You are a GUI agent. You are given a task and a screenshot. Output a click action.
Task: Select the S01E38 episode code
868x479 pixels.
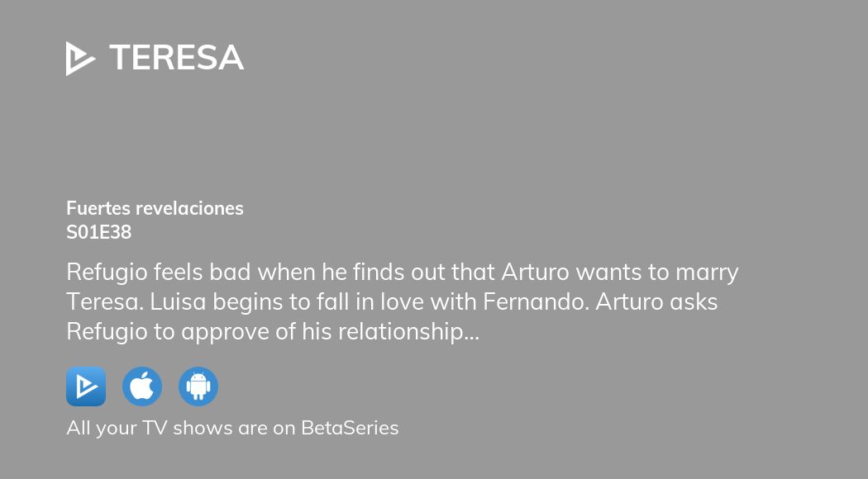click(x=98, y=232)
